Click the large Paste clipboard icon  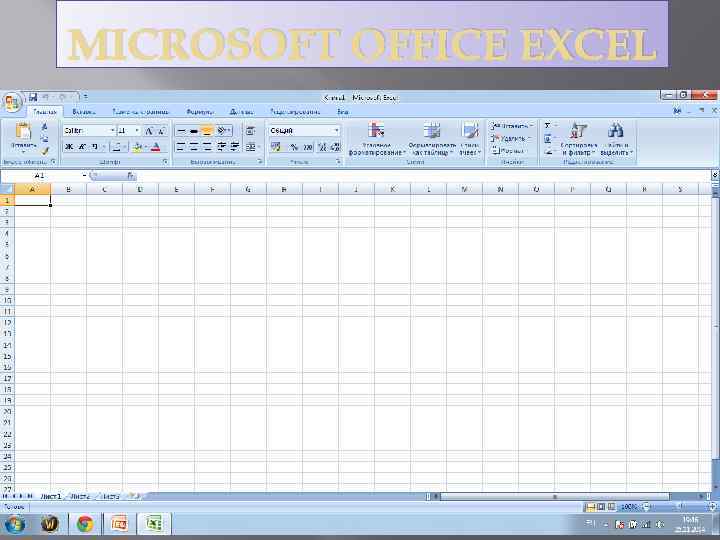point(23,131)
